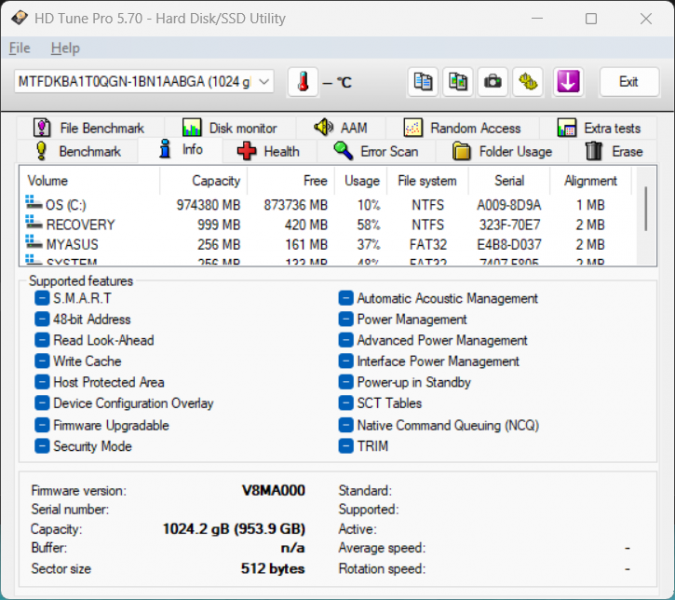Click the copy screenshot to clipboard icon

pyautogui.click(x=458, y=82)
